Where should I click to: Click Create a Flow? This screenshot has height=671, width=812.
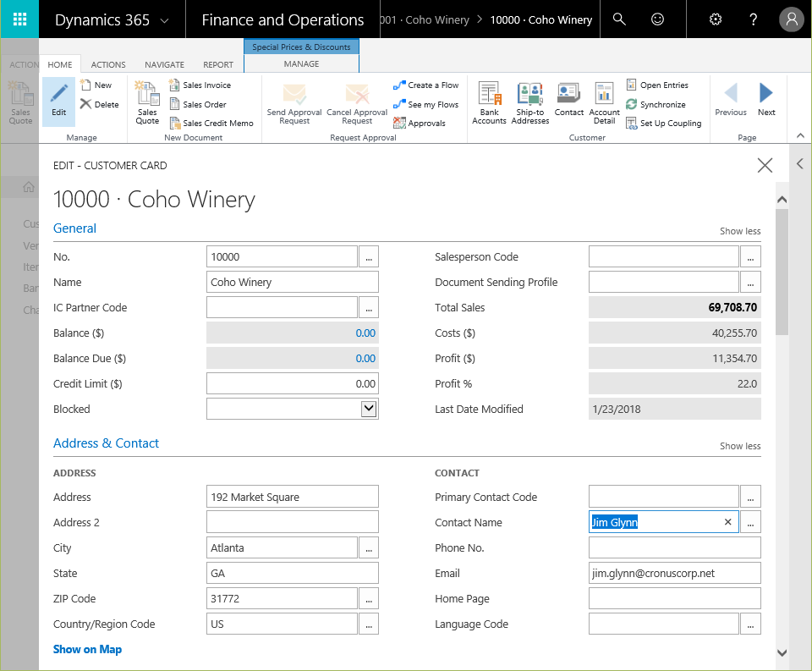pos(425,85)
